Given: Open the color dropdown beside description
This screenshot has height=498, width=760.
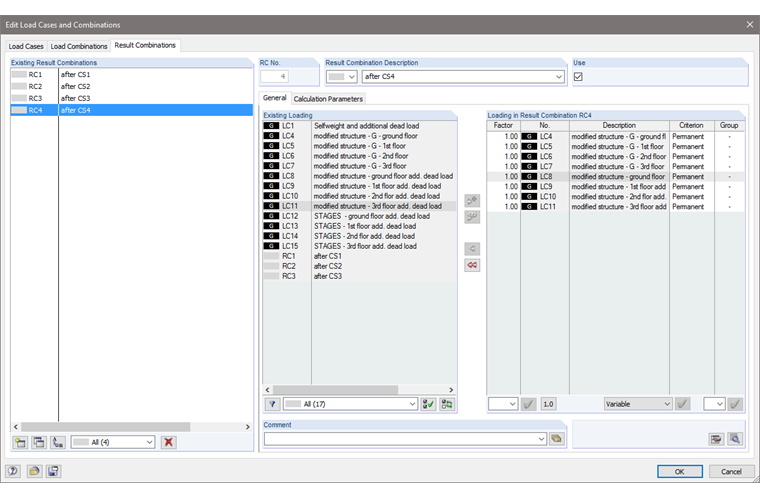Looking at the screenshot, I should 342,77.
